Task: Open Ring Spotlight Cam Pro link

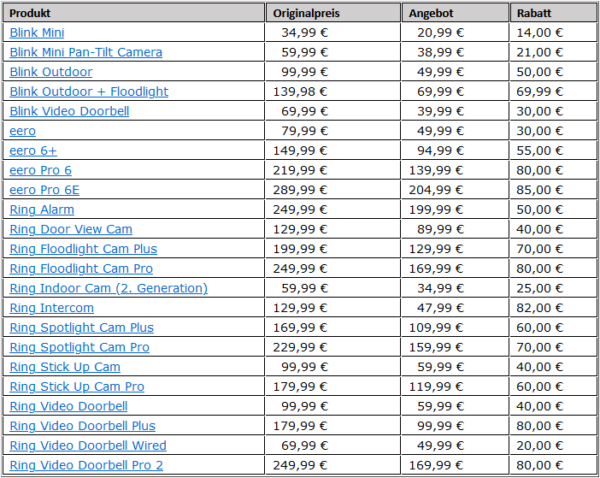Action: [79, 347]
